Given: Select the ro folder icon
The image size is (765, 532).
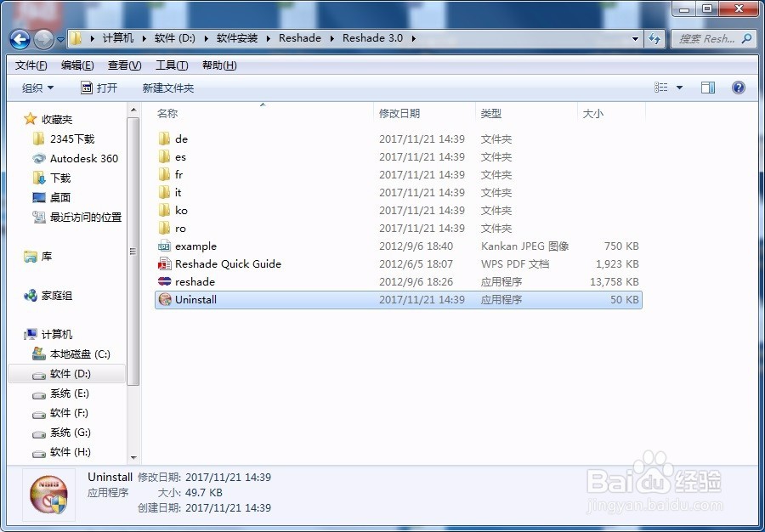Looking at the screenshot, I should coord(164,229).
